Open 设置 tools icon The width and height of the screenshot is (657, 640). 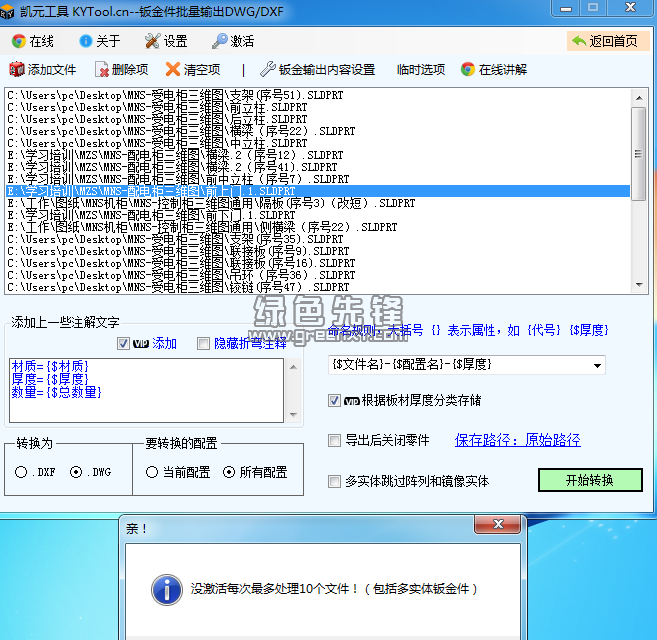pyautogui.click(x=152, y=41)
